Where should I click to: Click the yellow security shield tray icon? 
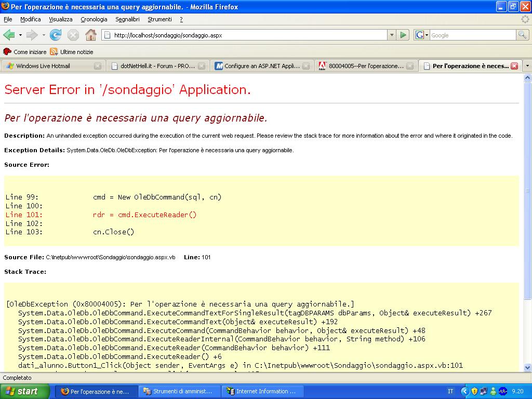pos(474,391)
